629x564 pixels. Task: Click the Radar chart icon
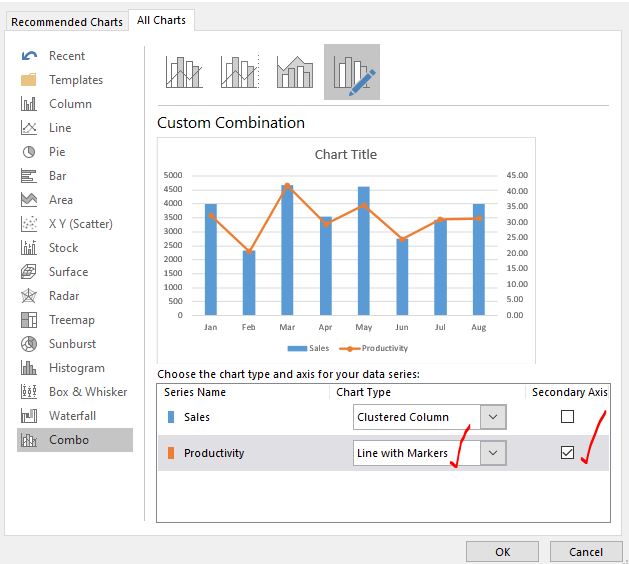pos(29,296)
